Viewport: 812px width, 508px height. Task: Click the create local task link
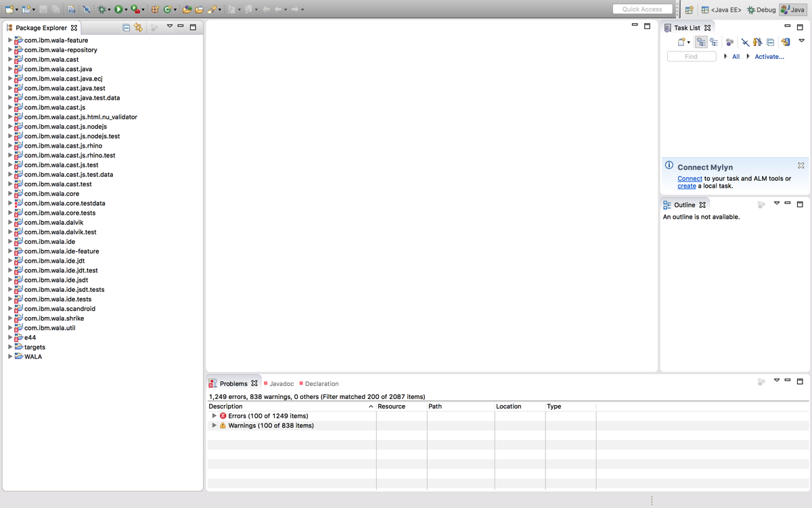pyautogui.click(x=686, y=186)
